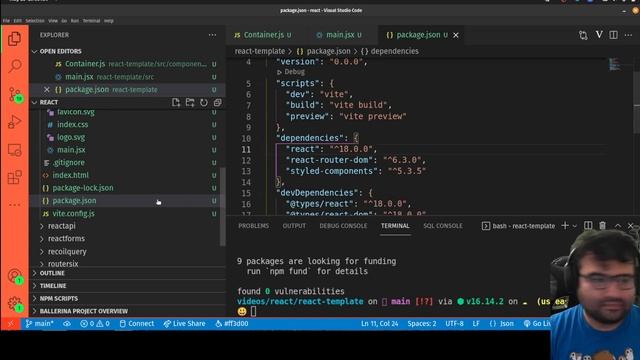
Task: Click New File icon in REACT header
Action: (x=176, y=102)
